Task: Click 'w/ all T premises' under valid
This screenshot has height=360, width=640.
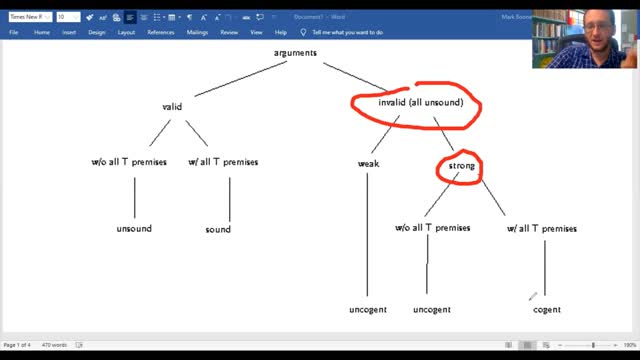Action: [223, 162]
